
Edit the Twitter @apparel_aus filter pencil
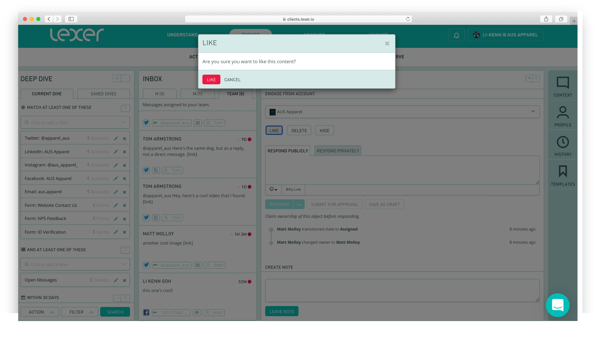(x=116, y=138)
